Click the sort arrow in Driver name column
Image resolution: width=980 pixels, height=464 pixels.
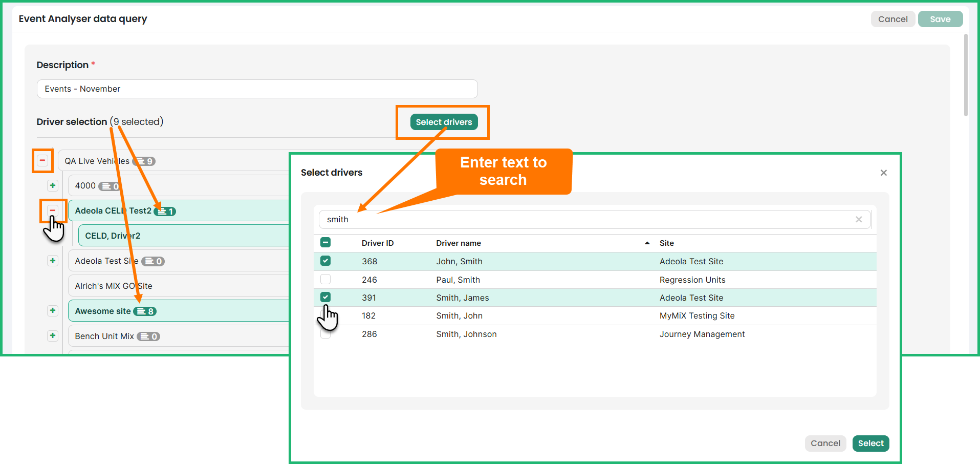coord(647,243)
